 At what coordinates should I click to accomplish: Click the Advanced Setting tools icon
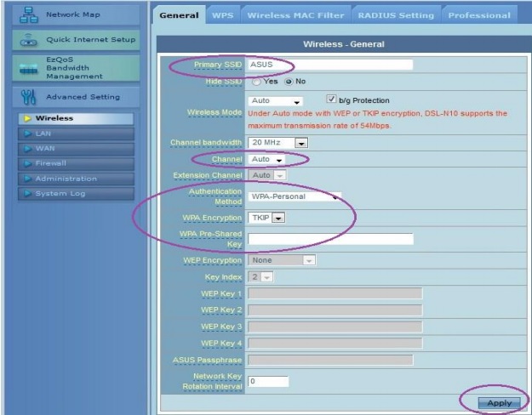[28, 97]
